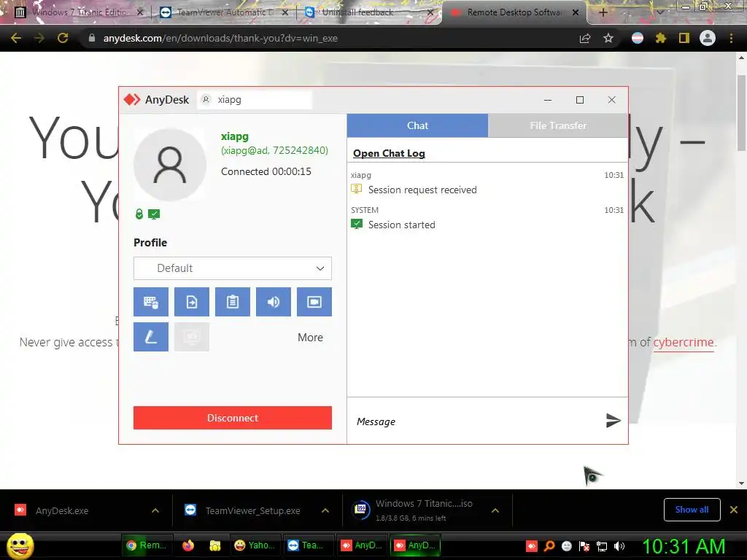Click the magnifier tray icon

pos(549,545)
